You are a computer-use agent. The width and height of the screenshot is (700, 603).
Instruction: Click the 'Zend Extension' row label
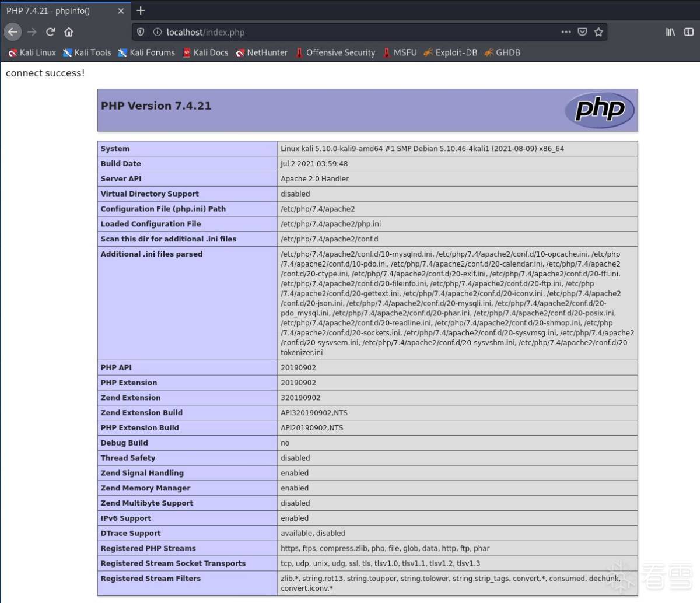[131, 398]
